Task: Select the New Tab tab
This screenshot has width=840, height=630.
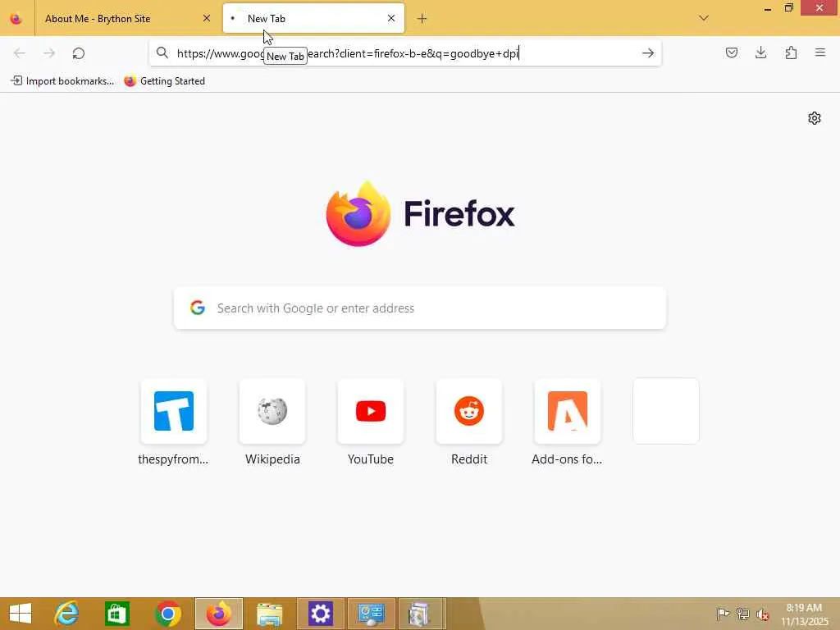Action: coord(313,19)
